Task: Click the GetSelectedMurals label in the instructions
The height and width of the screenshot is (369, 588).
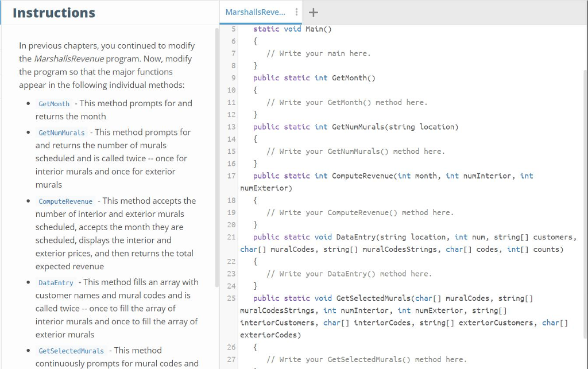Action: (71, 351)
